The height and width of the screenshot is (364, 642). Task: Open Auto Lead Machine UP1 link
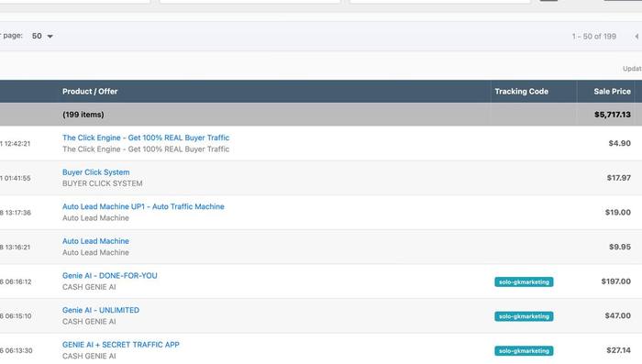[143, 206]
